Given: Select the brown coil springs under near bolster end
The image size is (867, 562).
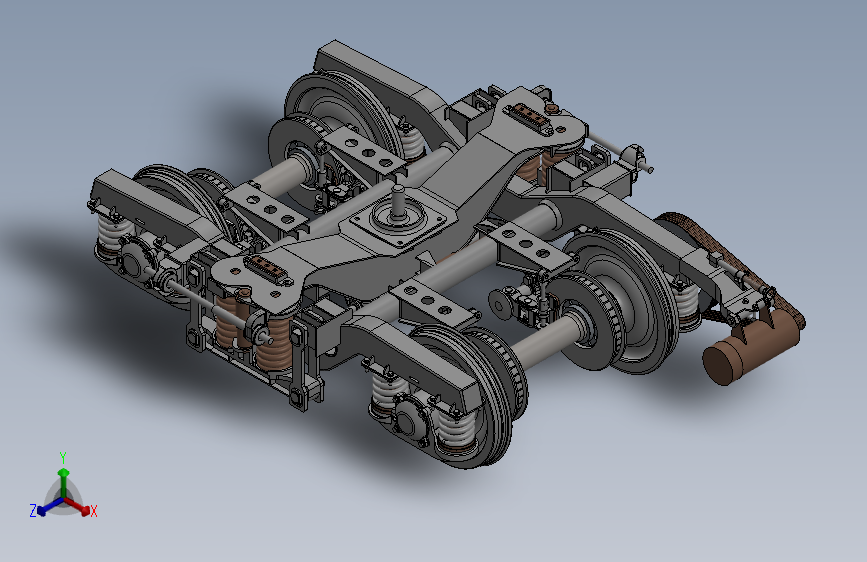Looking at the screenshot, I should pyautogui.click(x=255, y=335).
